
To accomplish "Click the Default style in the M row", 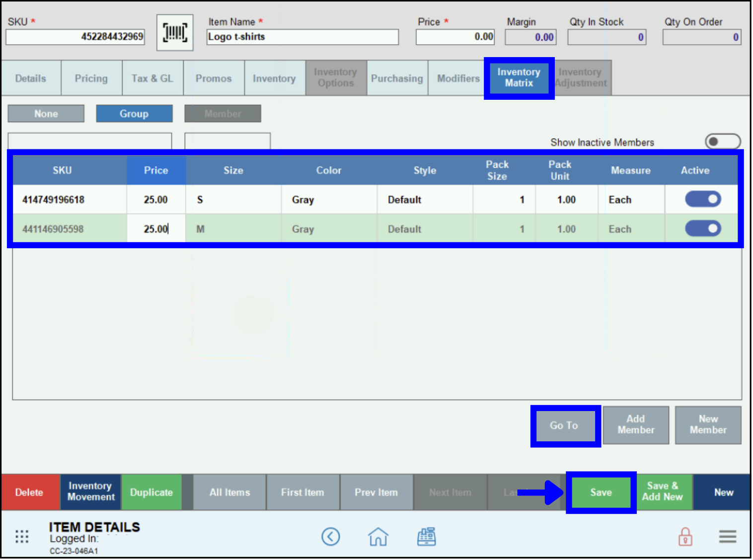I will click(425, 229).
